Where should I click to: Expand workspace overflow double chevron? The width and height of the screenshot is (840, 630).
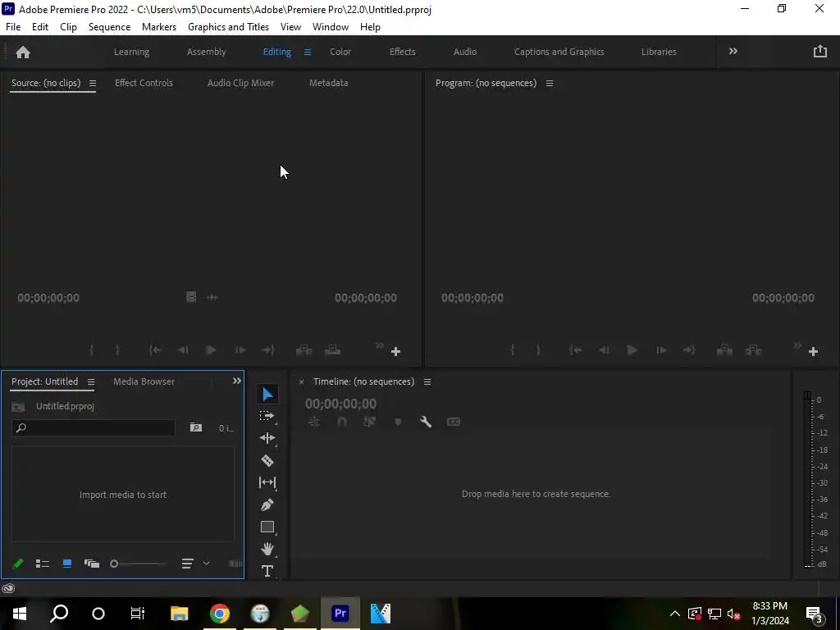(733, 52)
